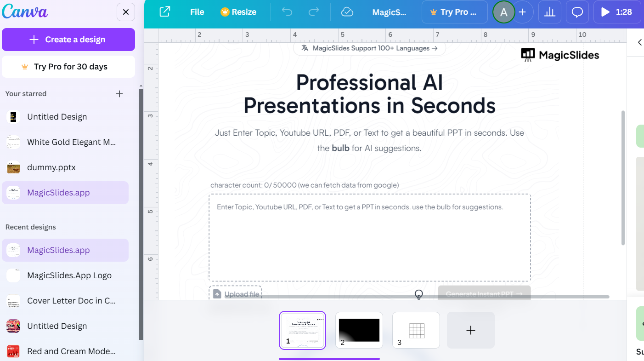Add a starred item with the plus icon
The image size is (644, 361).
click(x=119, y=94)
